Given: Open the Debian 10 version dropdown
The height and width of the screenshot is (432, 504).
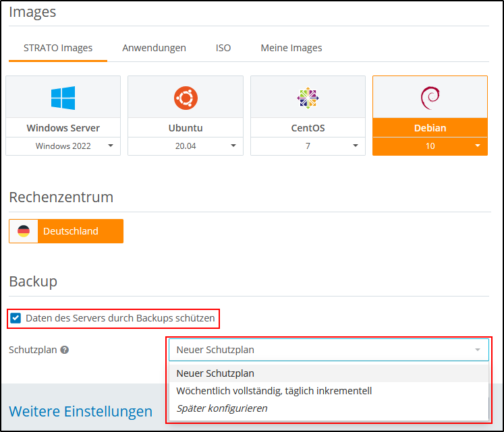Looking at the screenshot, I should pyautogui.click(x=430, y=146).
